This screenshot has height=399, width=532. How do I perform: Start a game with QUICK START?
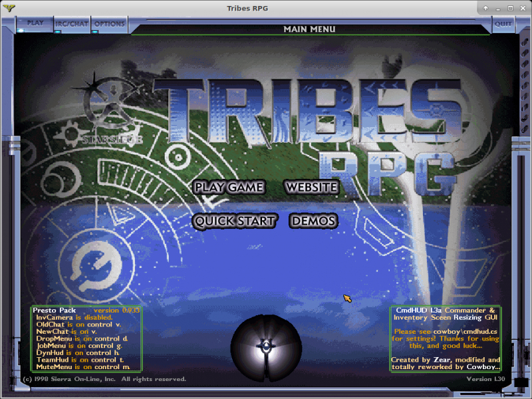pos(235,221)
